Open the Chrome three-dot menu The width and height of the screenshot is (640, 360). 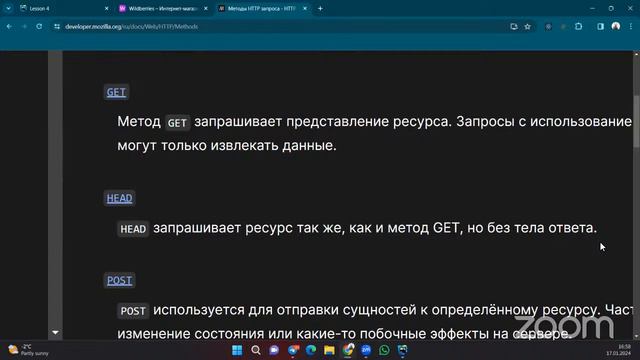click(631, 27)
